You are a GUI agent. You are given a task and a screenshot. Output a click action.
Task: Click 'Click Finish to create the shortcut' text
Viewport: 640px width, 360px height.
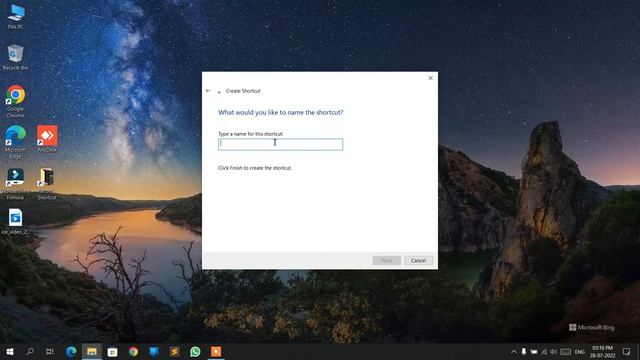[255, 168]
